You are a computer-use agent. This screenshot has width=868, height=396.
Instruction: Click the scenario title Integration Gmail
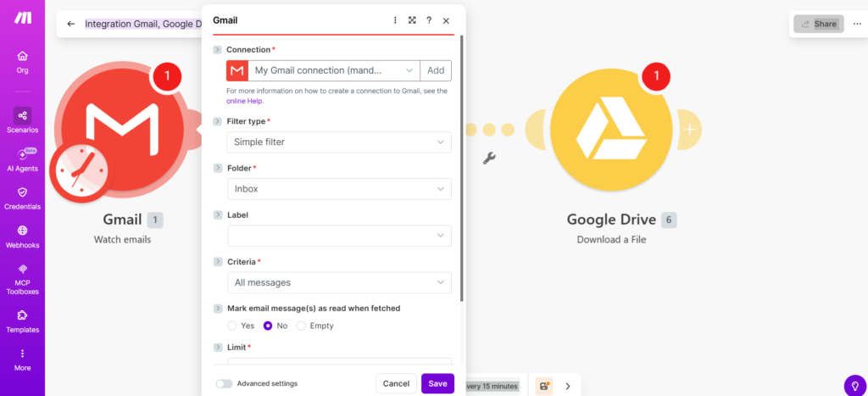pyautogui.click(x=143, y=24)
